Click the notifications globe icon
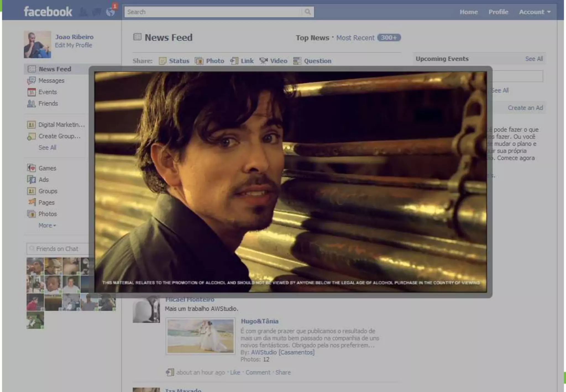566x392 pixels. (x=110, y=12)
